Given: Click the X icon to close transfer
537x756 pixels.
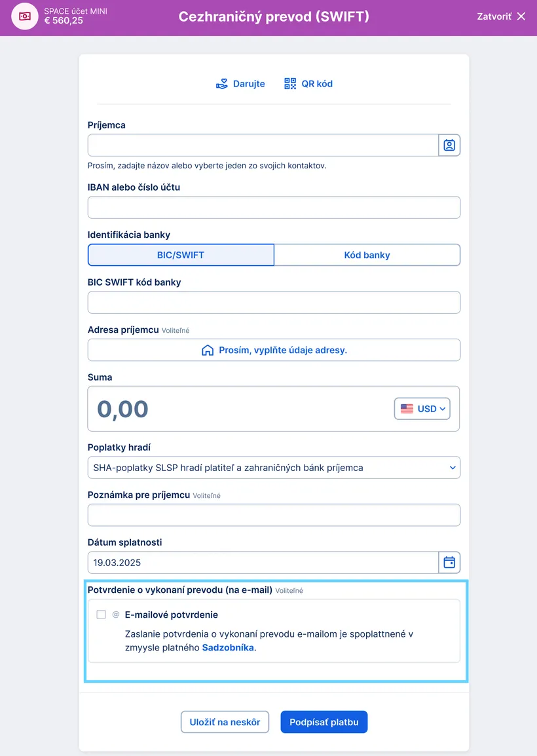Looking at the screenshot, I should coord(521,17).
